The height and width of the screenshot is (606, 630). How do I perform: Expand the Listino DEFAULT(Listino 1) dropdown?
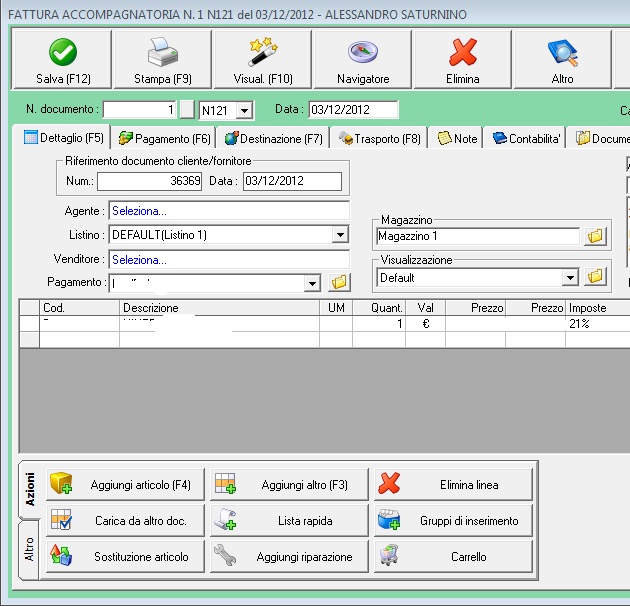(x=340, y=235)
